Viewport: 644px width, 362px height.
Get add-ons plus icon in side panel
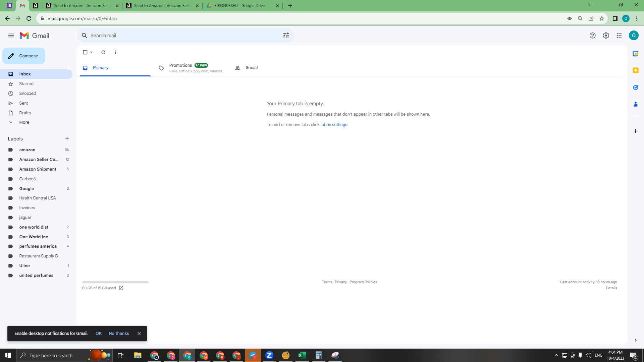point(635,131)
